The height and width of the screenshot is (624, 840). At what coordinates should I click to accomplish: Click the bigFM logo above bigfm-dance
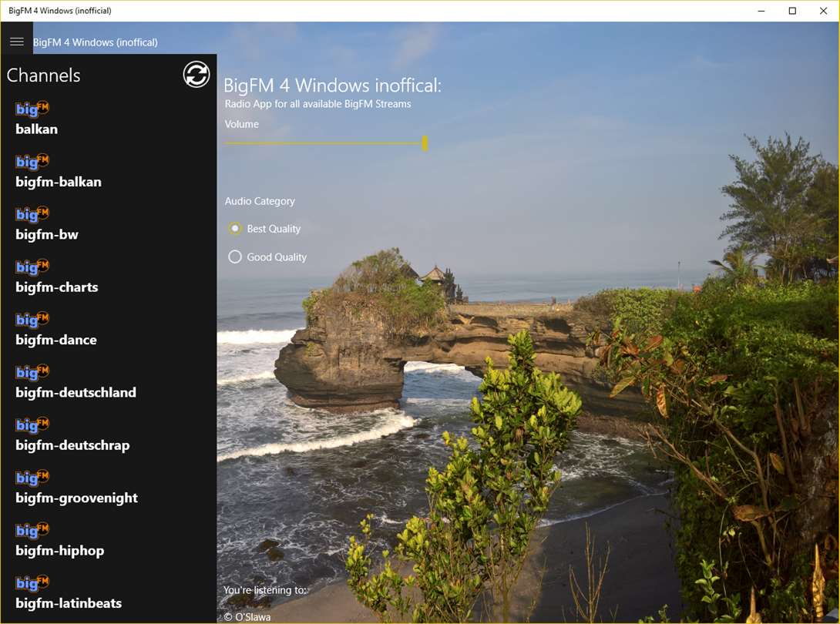pyautogui.click(x=32, y=319)
